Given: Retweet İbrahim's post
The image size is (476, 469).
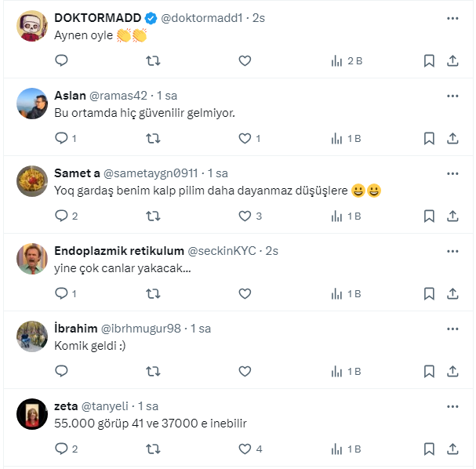Looking at the screenshot, I should (x=154, y=371).
